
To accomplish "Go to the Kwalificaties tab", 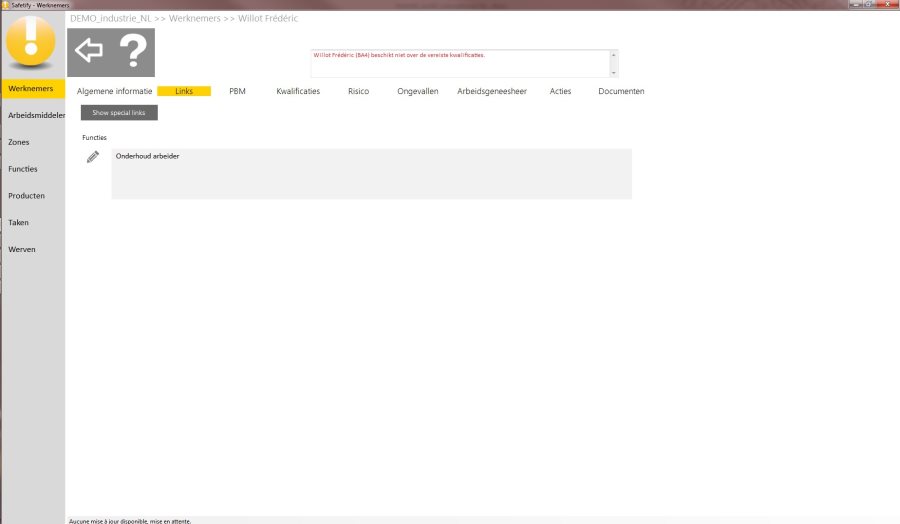I will [x=298, y=91].
